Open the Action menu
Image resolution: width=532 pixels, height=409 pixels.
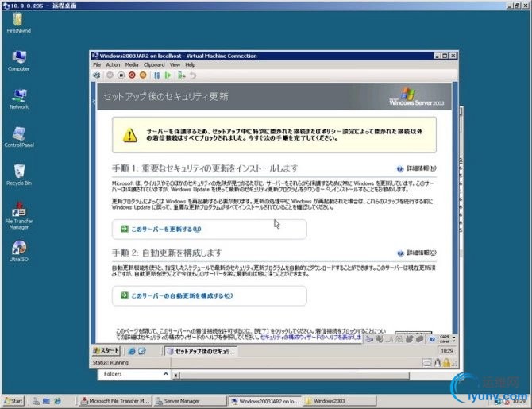click(x=113, y=64)
